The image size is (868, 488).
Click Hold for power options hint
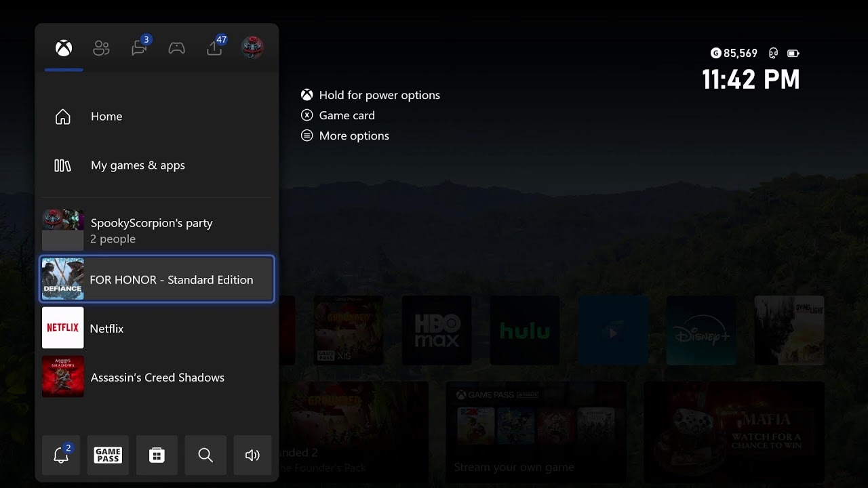[371, 95]
